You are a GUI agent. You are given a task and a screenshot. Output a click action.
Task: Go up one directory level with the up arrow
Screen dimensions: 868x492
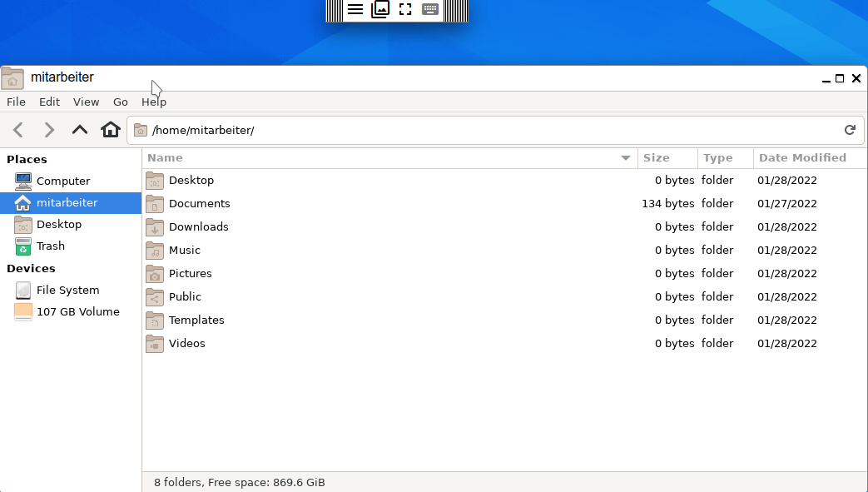pos(79,130)
